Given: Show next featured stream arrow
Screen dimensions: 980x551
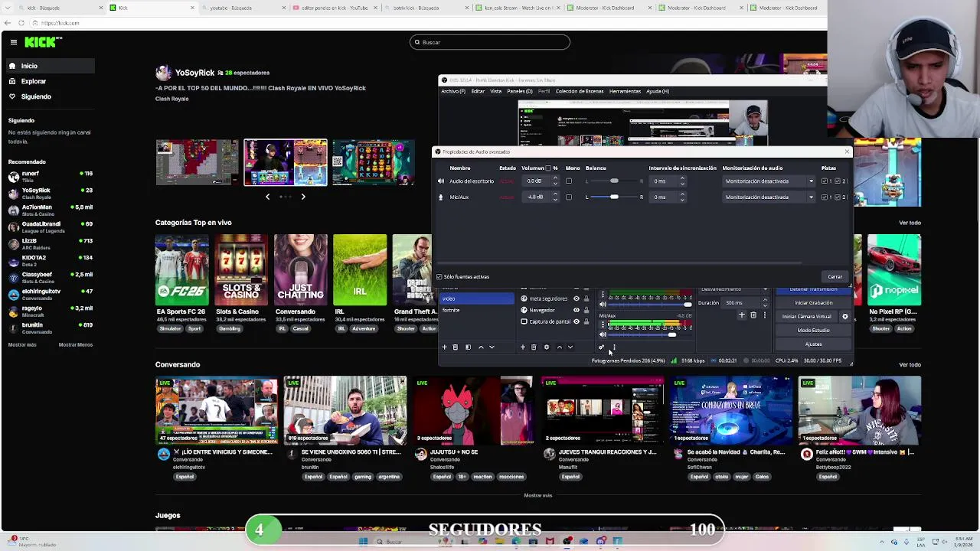Looking at the screenshot, I should [x=303, y=197].
